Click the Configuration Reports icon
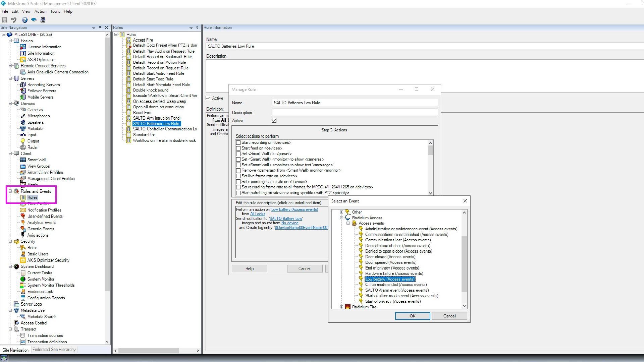The image size is (644, 362). click(x=23, y=298)
